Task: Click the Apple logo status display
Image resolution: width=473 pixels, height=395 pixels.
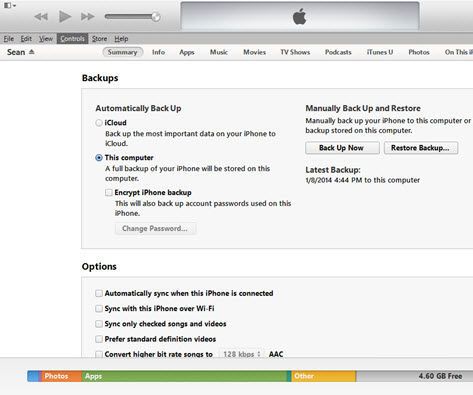Action: pyautogui.click(x=300, y=16)
